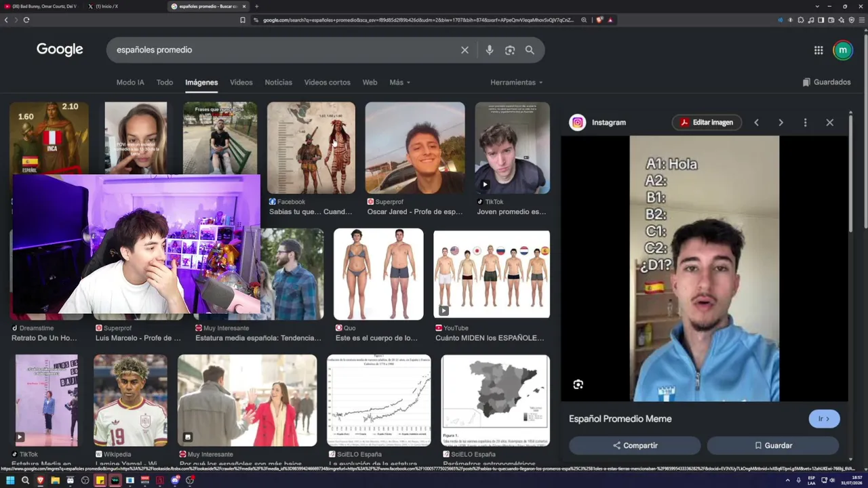Screen dimensions: 868x488
Task: Expand the Más dropdown menu
Action: tap(399, 83)
